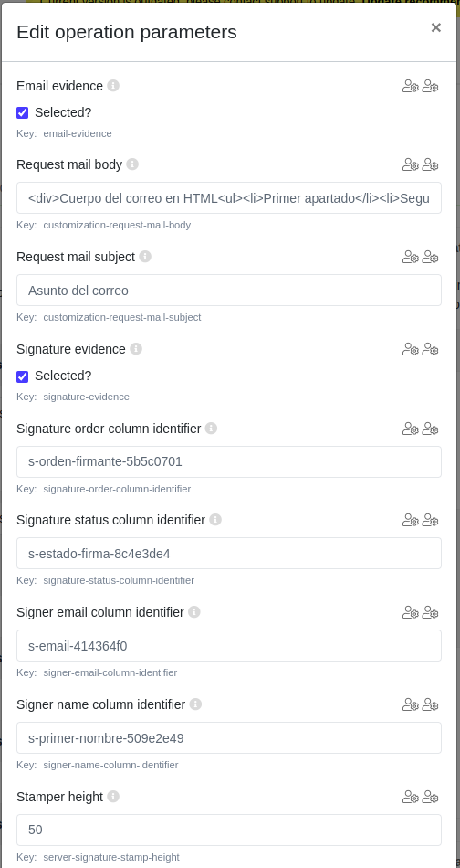460x868 pixels.
Task: Click info icon beside Signature status column identifier
Action: click(x=215, y=520)
